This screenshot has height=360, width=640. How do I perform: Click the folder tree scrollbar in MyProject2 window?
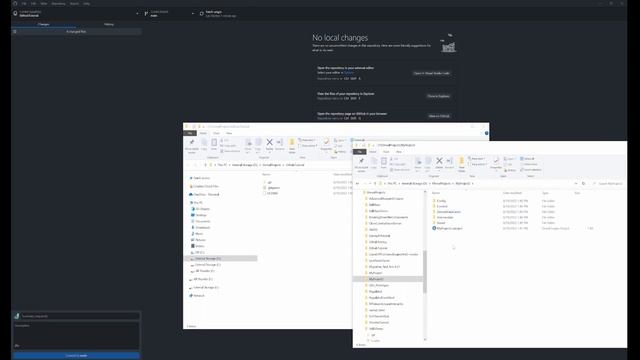point(425,272)
